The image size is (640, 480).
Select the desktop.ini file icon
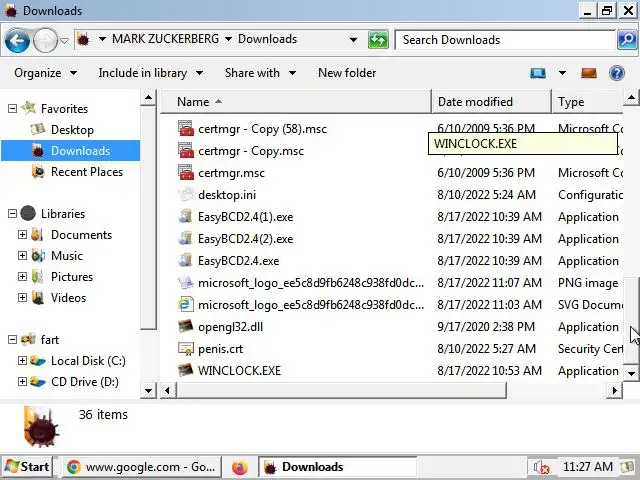[x=186, y=194]
